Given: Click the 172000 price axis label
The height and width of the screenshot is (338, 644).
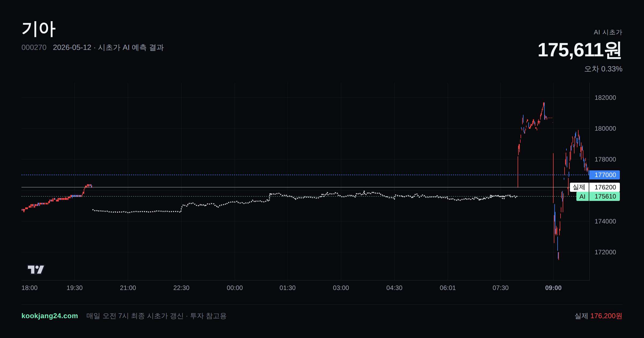Looking at the screenshot, I should point(605,252).
